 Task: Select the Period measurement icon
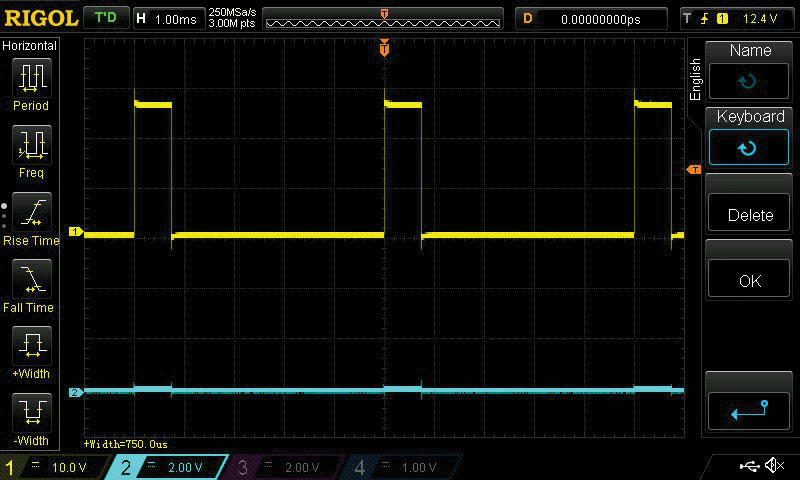point(31,78)
